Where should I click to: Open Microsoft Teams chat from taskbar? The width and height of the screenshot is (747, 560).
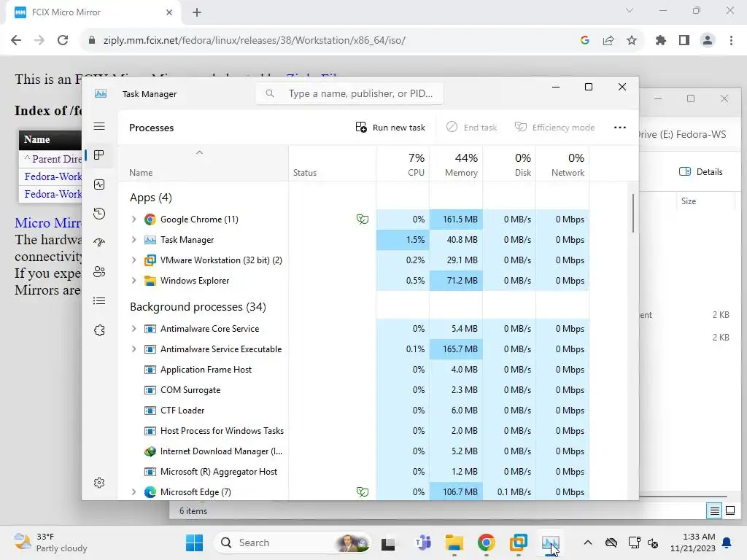tap(422, 542)
